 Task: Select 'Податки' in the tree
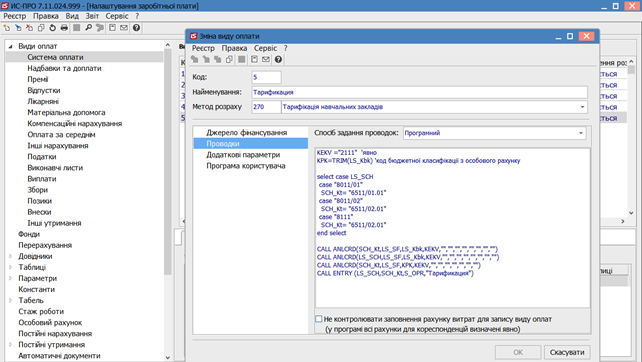(x=42, y=157)
